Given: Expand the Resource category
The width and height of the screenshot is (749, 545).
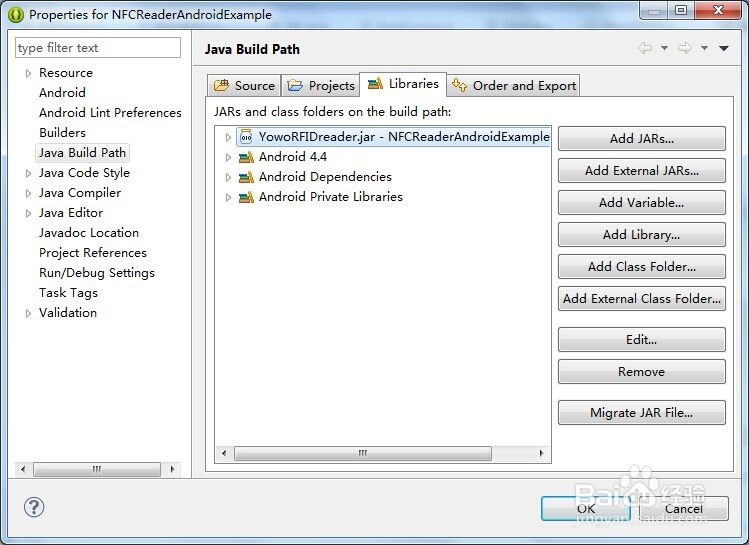Looking at the screenshot, I should click(28, 73).
